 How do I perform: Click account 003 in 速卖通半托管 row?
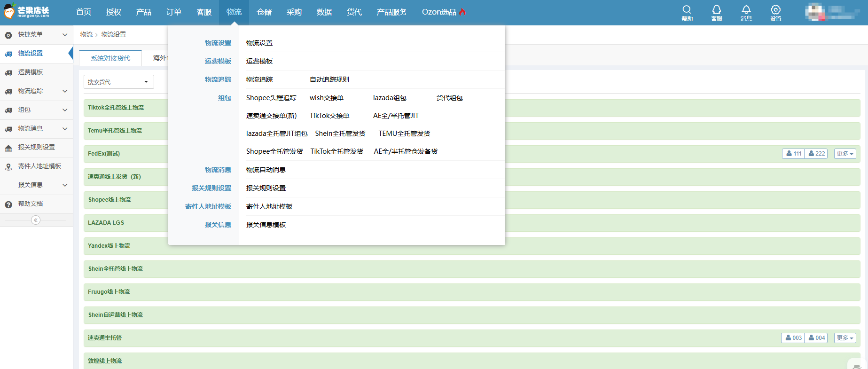coord(793,338)
